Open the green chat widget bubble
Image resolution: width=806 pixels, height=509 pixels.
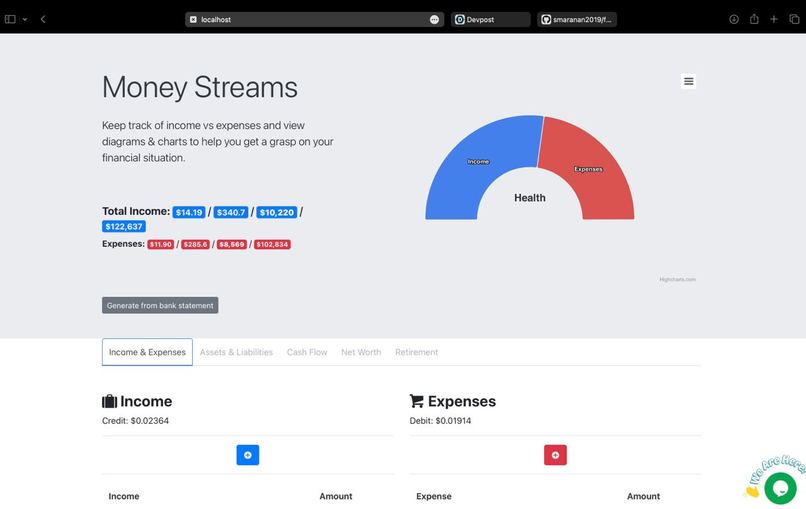tap(780, 488)
